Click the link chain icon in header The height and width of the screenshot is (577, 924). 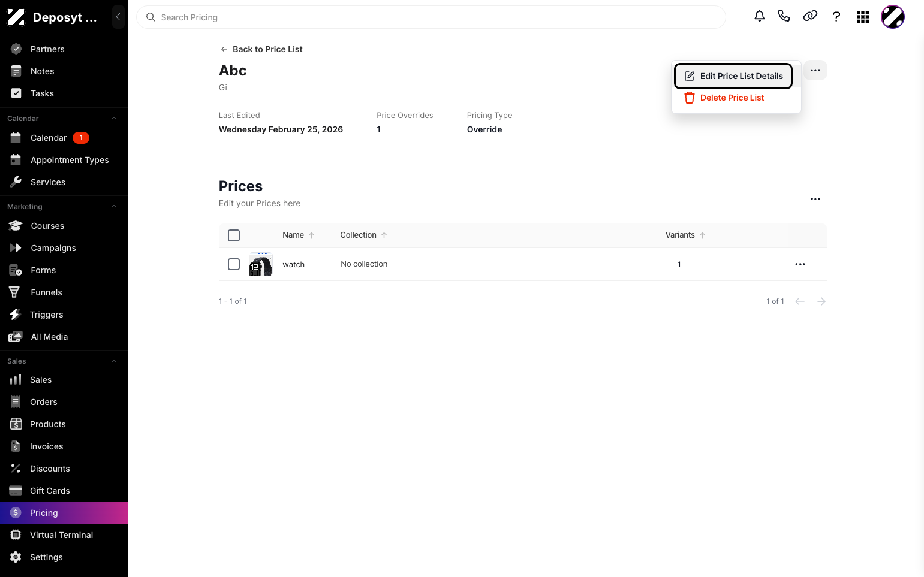[810, 16]
